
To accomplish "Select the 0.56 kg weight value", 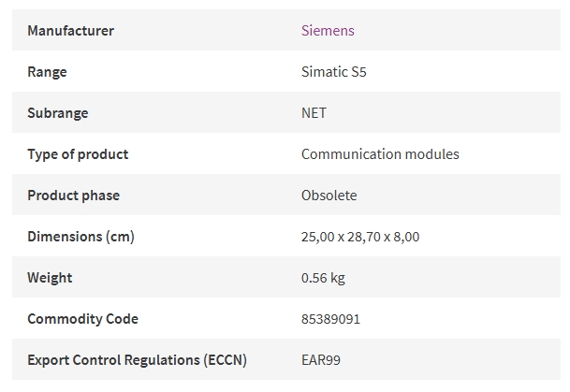I will click(x=323, y=278).
